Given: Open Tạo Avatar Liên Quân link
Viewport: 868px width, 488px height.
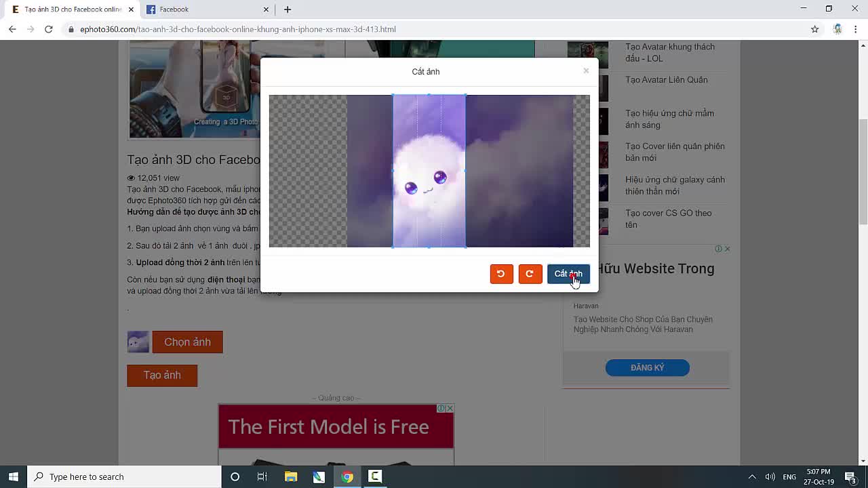Looking at the screenshot, I should [667, 80].
